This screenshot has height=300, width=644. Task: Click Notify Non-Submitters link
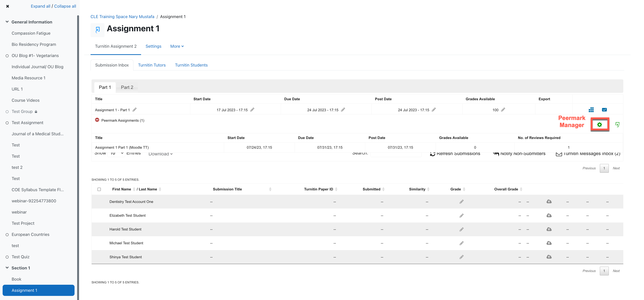519,154
